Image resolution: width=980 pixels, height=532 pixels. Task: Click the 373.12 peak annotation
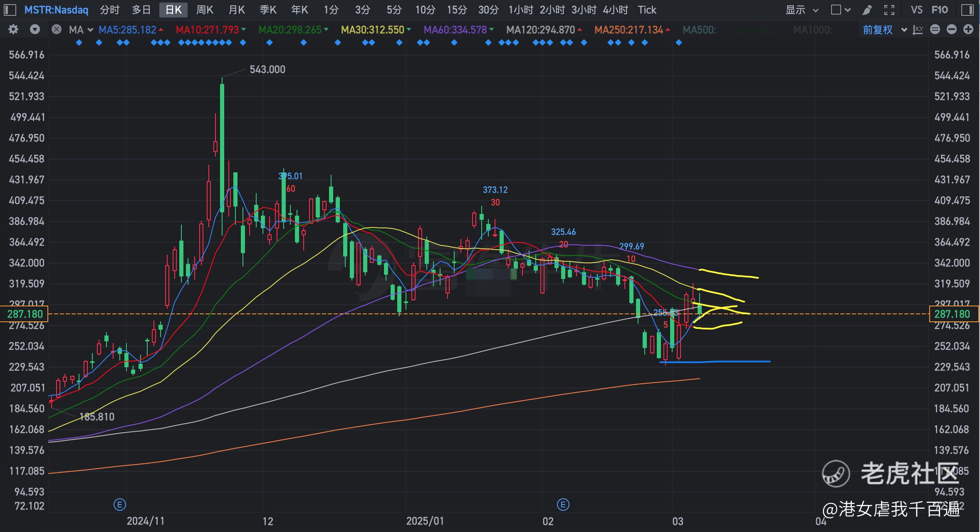495,190
